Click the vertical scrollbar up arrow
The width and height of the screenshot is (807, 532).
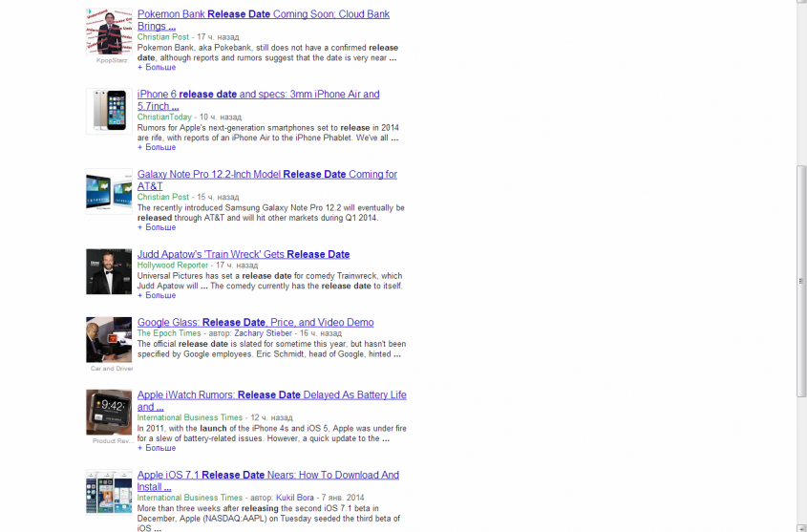801,6
